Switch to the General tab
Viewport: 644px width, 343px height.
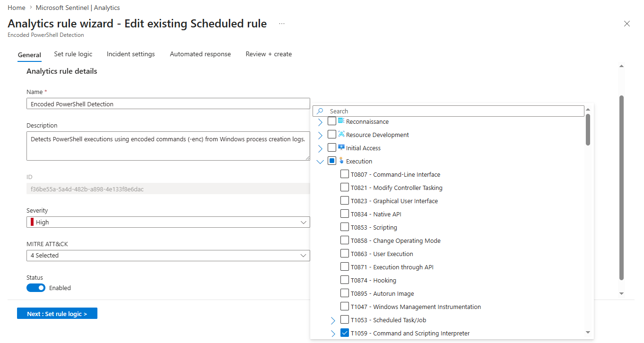(x=29, y=55)
